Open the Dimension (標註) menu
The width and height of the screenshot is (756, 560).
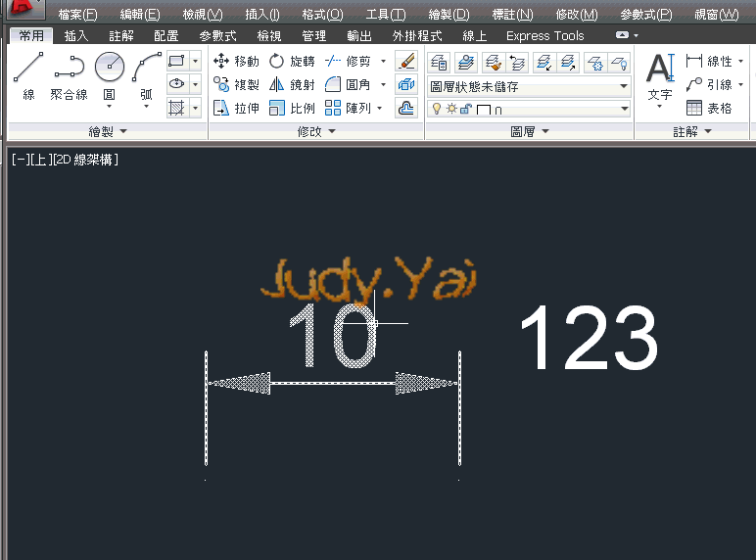tap(512, 15)
